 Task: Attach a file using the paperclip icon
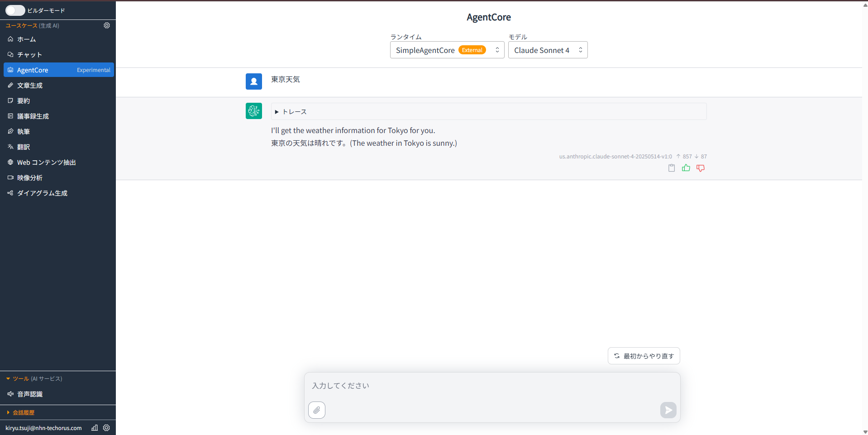[317, 410]
